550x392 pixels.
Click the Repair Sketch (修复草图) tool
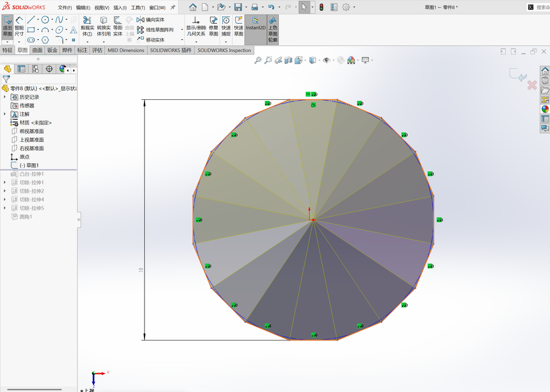click(x=213, y=26)
